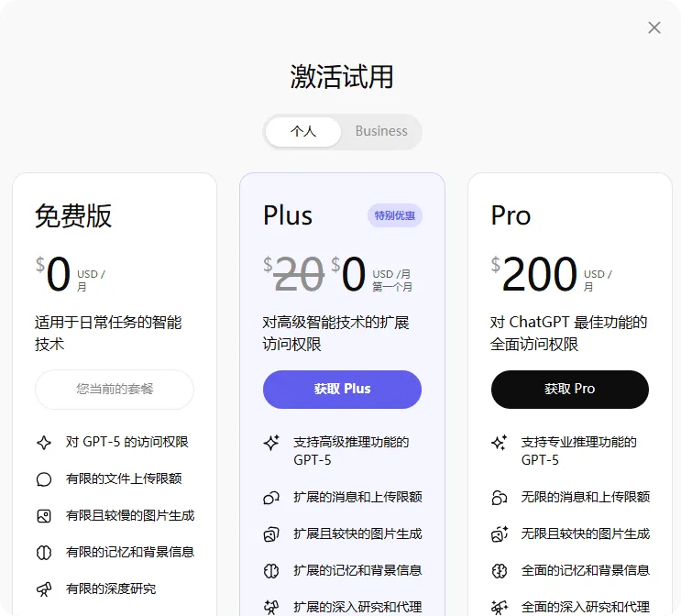The width and height of the screenshot is (681, 616).
Task: Click the sparkle icon beside 对 GPT-5 的访问权限
Action: (44, 443)
